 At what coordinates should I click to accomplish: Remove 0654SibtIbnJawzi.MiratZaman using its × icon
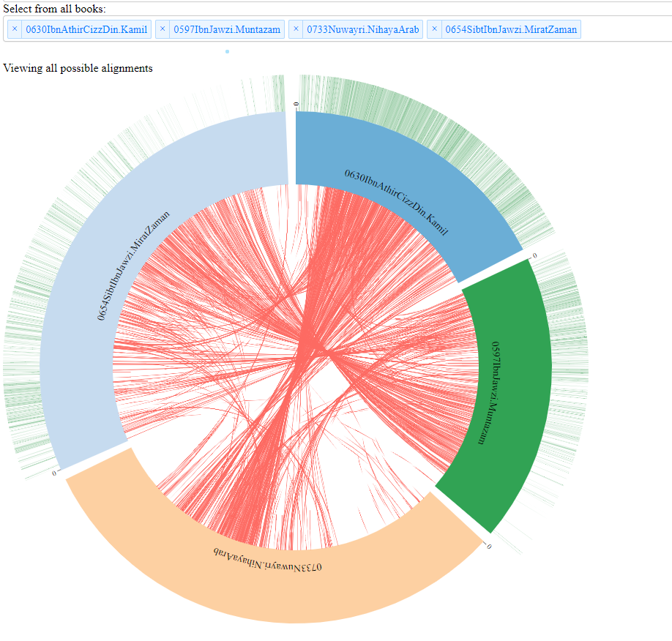433,29
